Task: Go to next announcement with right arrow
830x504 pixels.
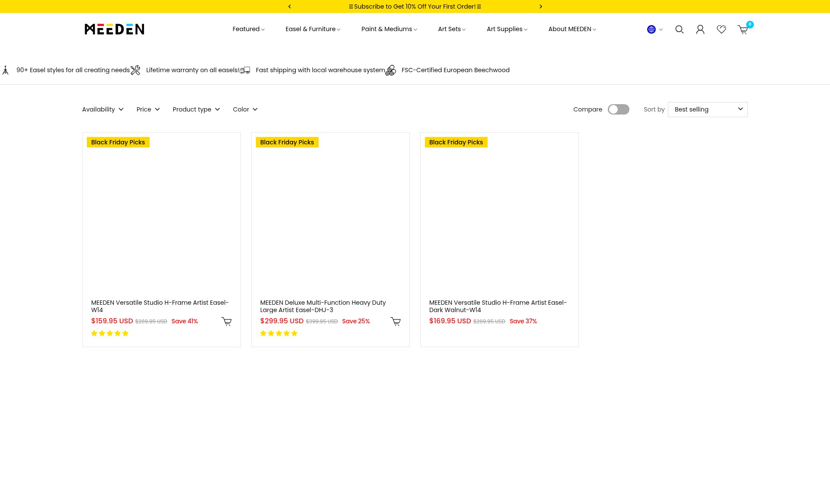Action: 540,6
